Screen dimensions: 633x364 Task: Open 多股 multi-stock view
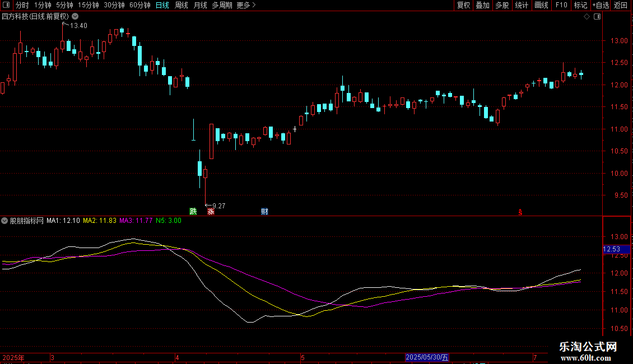click(502, 5)
